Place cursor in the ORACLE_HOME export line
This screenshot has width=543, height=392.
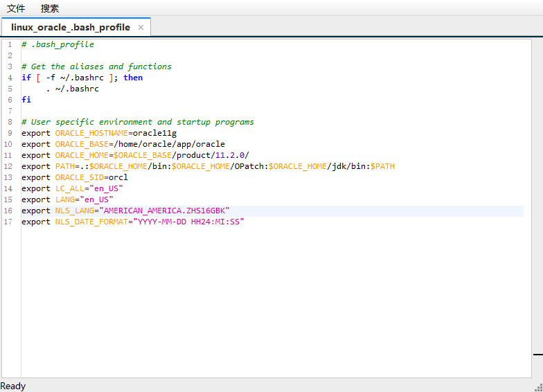coord(139,155)
